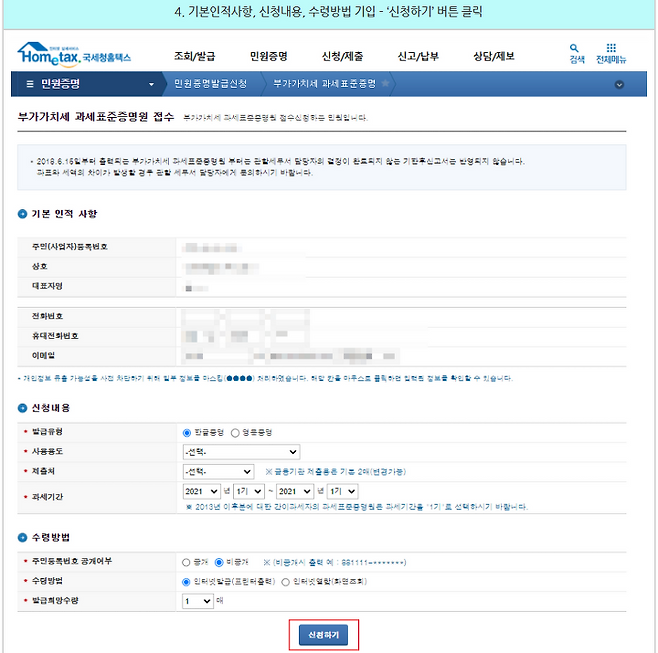658x653 pixels.
Task: Open the 발급희망수량 quantity dropdown
Action: pyautogui.click(x=197, y=601)
